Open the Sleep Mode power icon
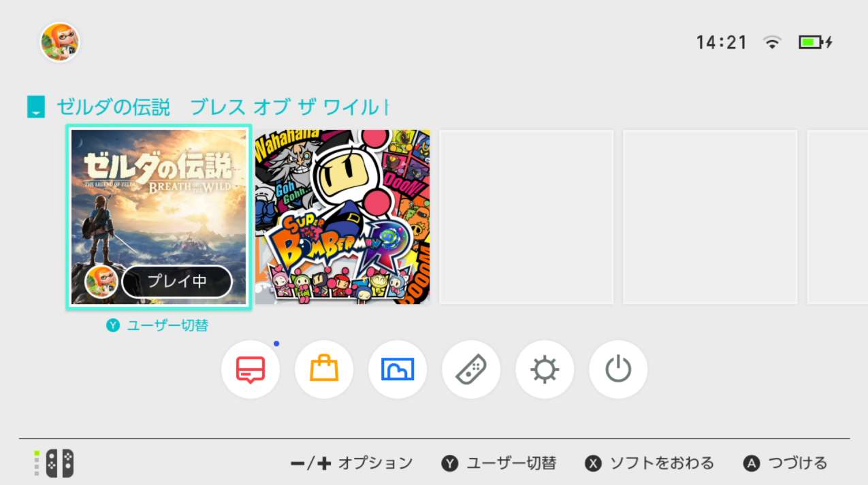868x485 pixels. (618, 369)
